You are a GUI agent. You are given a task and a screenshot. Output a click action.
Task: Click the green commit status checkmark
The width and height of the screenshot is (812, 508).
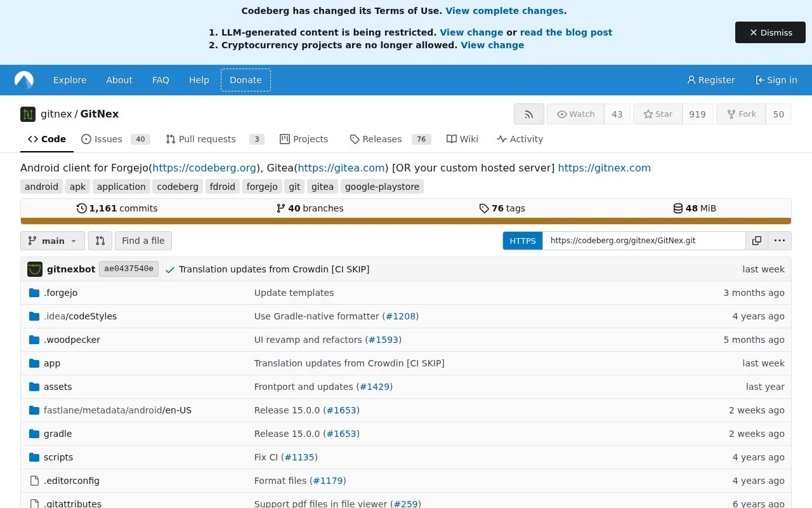169,269
